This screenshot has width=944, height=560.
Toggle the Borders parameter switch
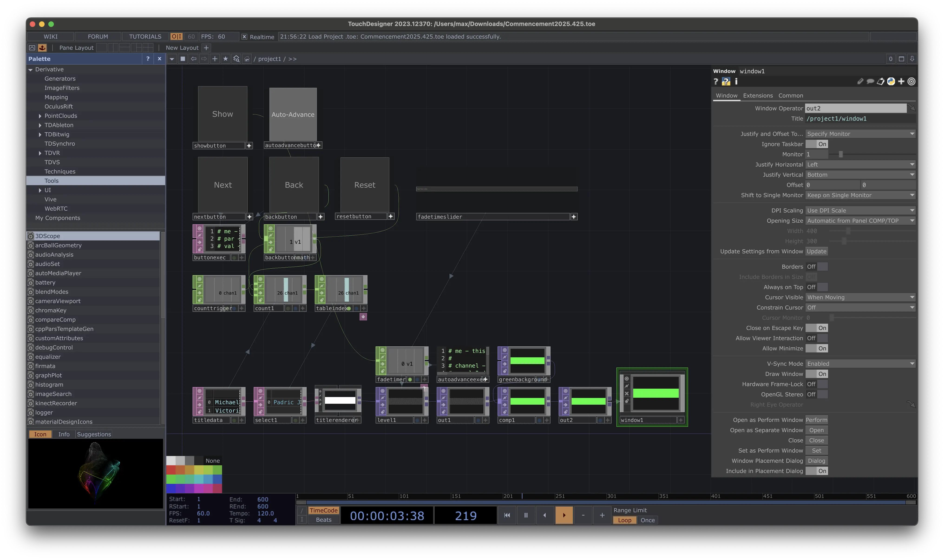tap(816, 267)
